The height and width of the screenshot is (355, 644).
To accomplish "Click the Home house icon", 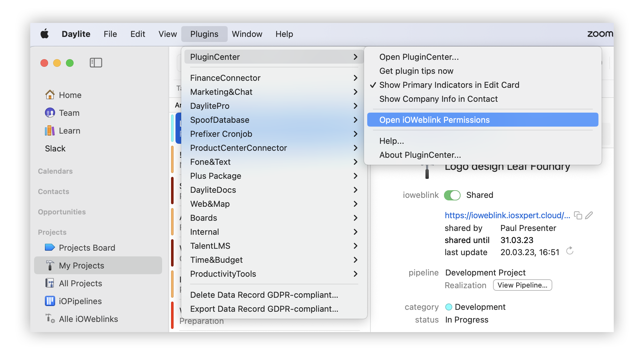I will (50, 95).
